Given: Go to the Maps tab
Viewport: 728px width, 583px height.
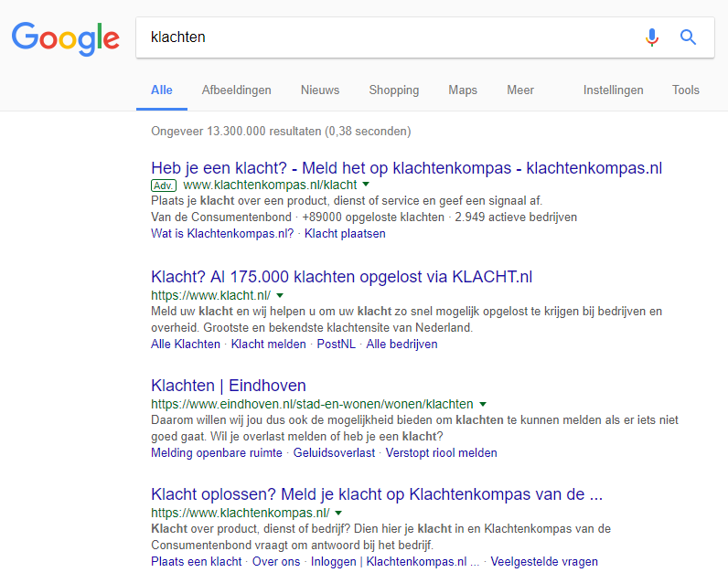Looking at the screenshot, I should point(463,90).
